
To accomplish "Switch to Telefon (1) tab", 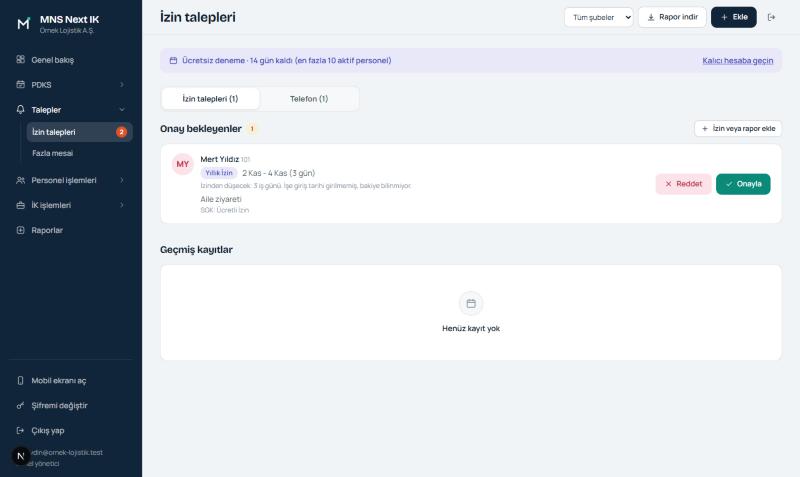I will (309, 98).
